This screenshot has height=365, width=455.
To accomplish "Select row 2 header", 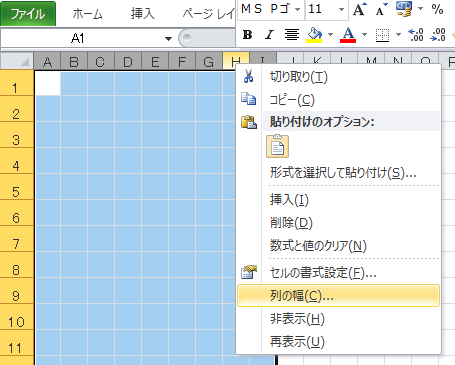I will 17,109.
